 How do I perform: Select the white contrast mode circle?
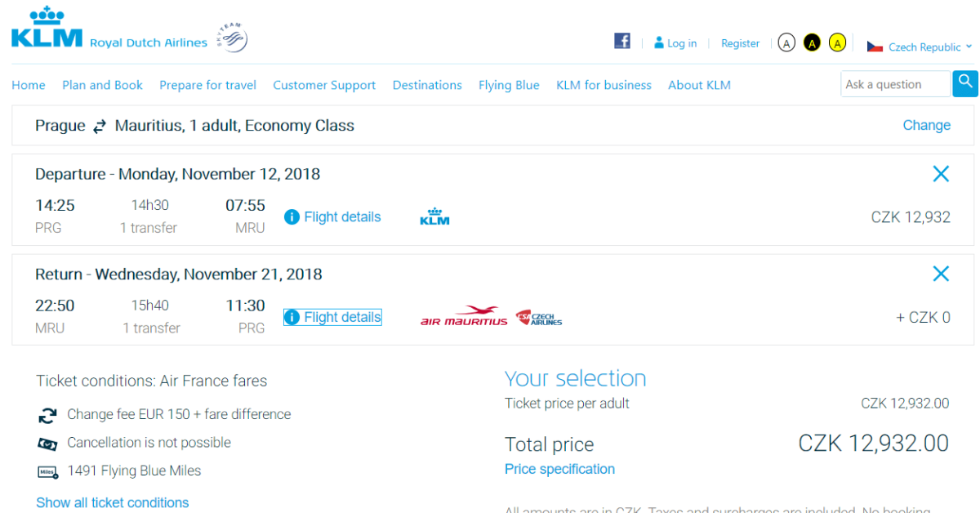click(x=786, y=43)
